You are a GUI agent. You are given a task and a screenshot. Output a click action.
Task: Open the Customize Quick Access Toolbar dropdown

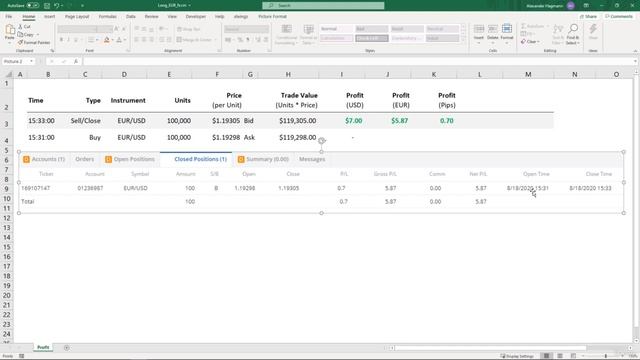82,6
